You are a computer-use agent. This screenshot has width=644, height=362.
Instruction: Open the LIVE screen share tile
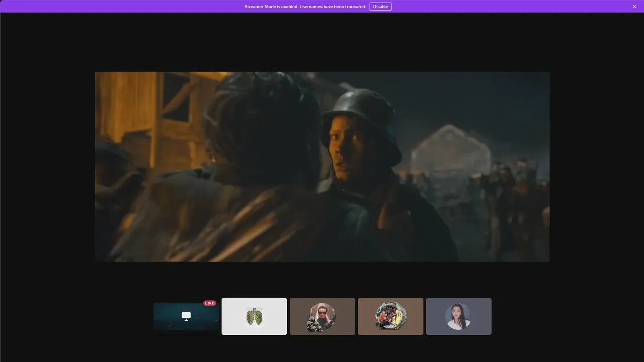coord(186,316)
